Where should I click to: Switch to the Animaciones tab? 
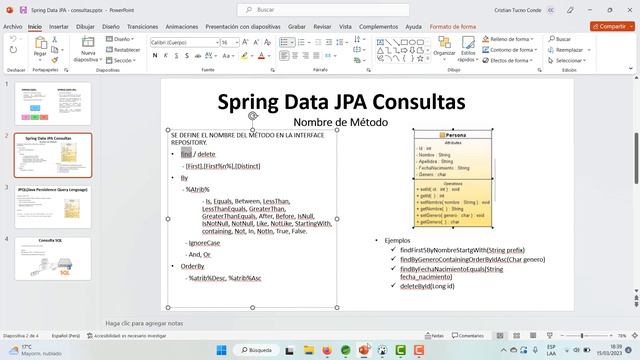(x=182, y=27)
